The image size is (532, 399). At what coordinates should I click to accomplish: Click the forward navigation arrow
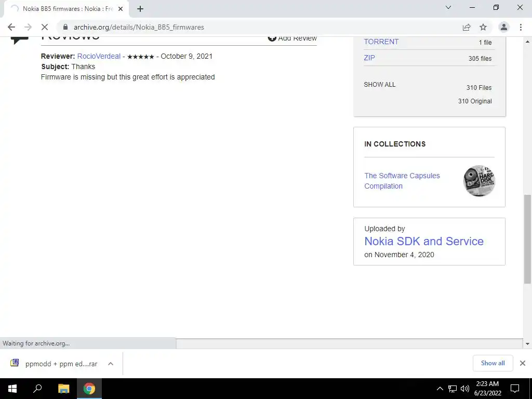pos(28,27)
